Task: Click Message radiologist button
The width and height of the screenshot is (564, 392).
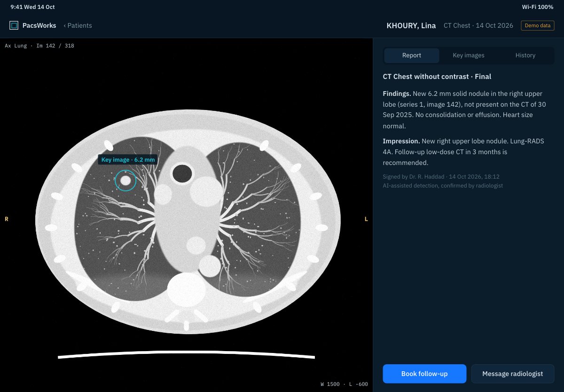Action: (513, 374)
